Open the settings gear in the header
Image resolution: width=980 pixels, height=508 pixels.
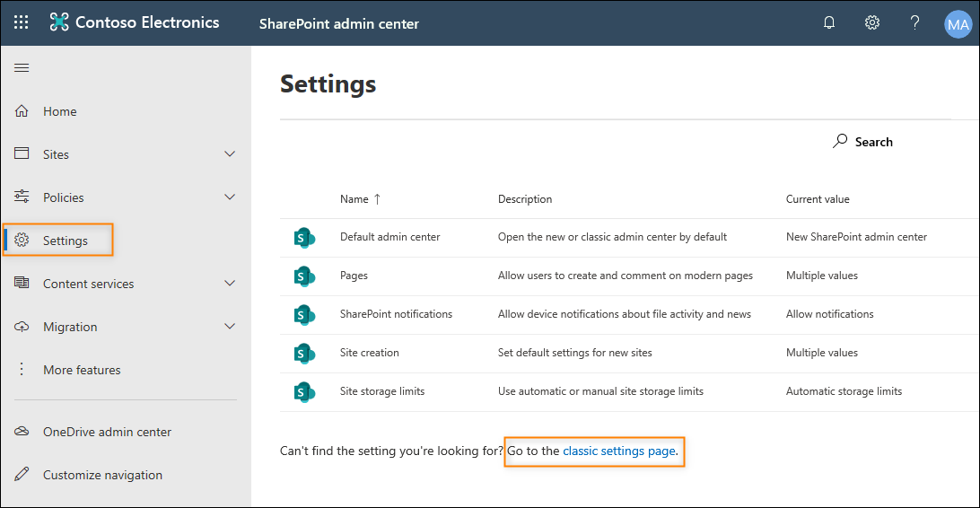tap(872, 23)
